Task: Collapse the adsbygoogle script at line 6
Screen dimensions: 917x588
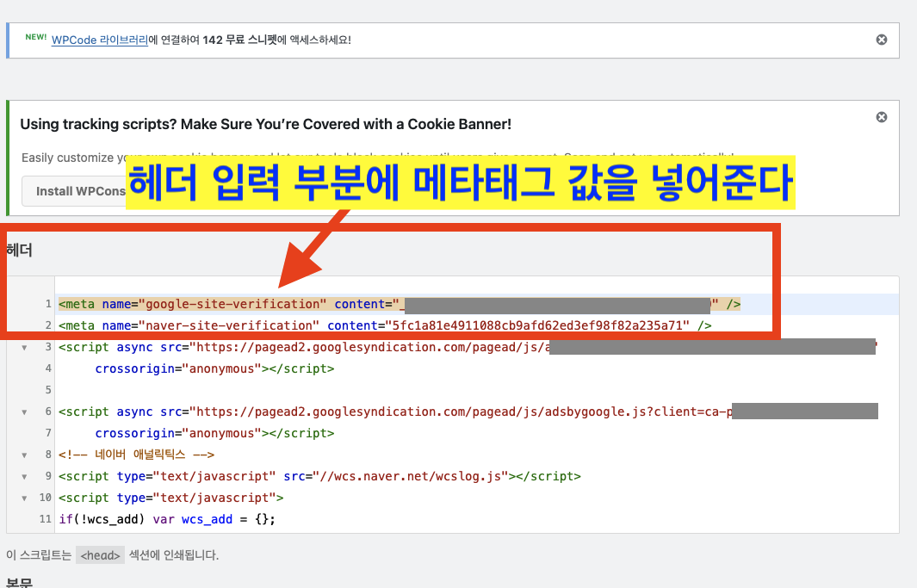Action: pyautogui.click(x=24, y=412)
